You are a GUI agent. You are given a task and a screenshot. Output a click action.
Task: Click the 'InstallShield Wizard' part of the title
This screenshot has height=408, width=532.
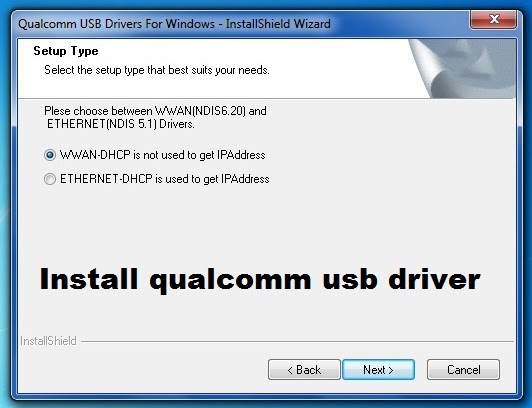click(x=278, y=24)
